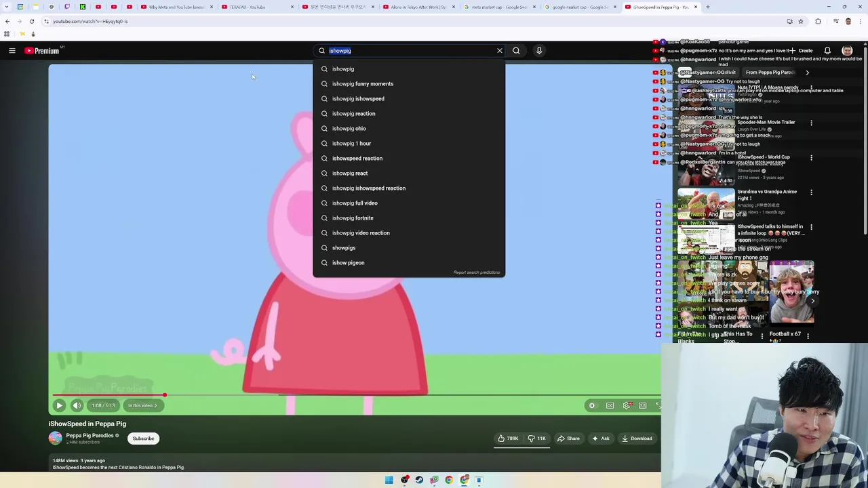Start voice search with microphone
Image resolution: width=868 pixels, height=488 pixels.
(539, 51)
